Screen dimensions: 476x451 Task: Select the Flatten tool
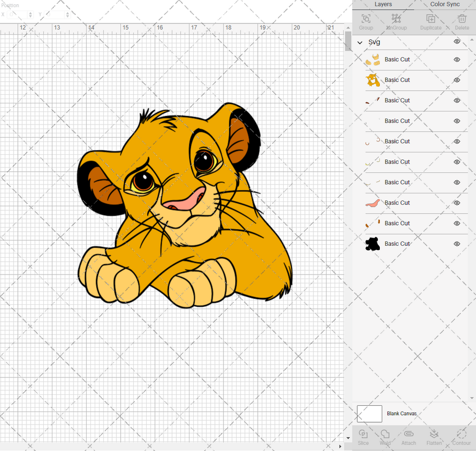(434, 437)
